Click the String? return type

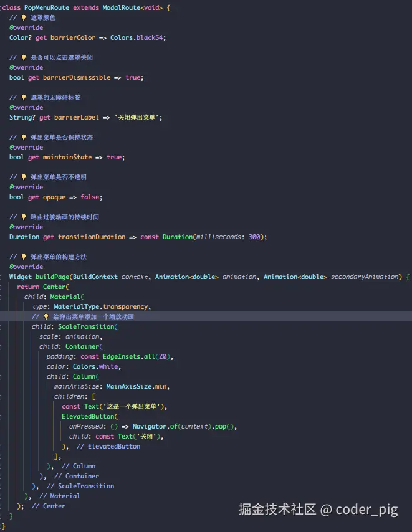pos(22,117)
